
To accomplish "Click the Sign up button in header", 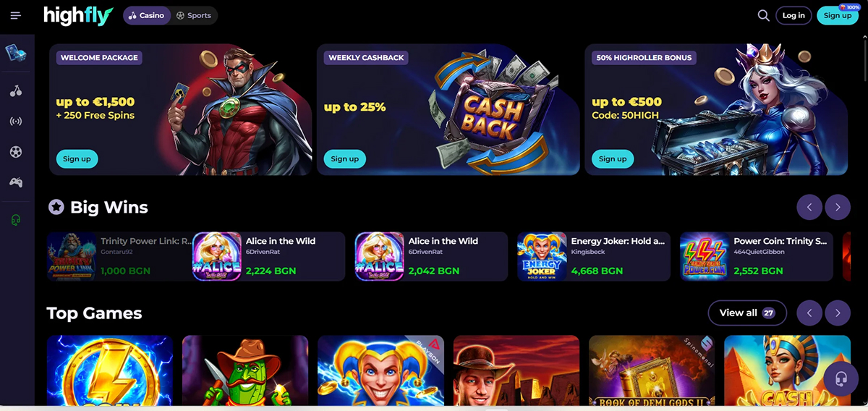I will (x=838, y=15).
